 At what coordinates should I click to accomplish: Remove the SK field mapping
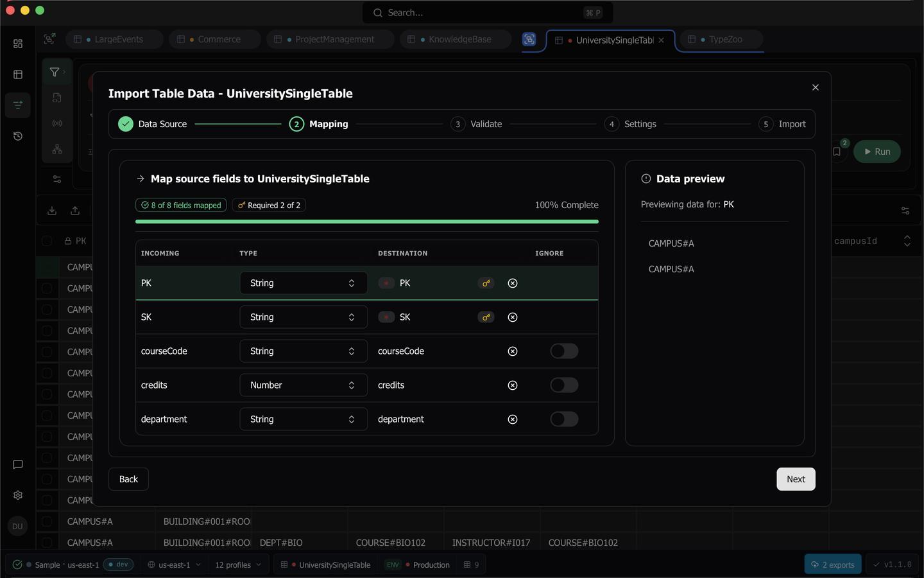(513, 317)
